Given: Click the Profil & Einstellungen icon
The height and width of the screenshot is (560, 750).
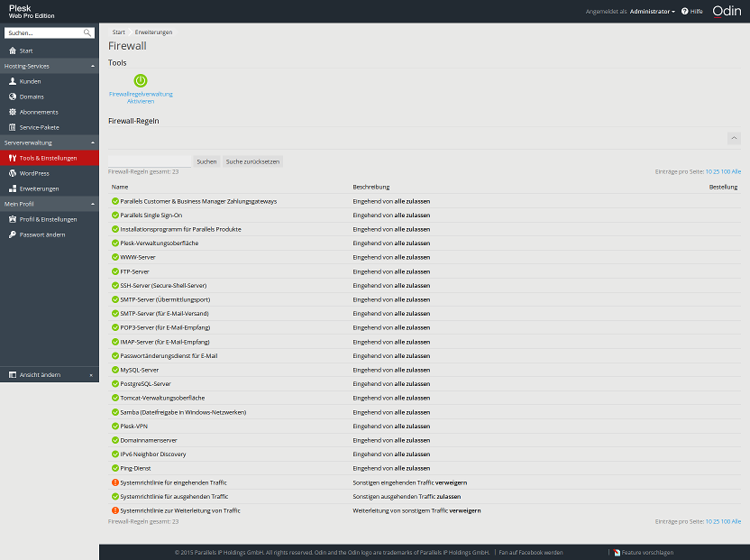Looking at the screenshot, I should coord(13,219).
